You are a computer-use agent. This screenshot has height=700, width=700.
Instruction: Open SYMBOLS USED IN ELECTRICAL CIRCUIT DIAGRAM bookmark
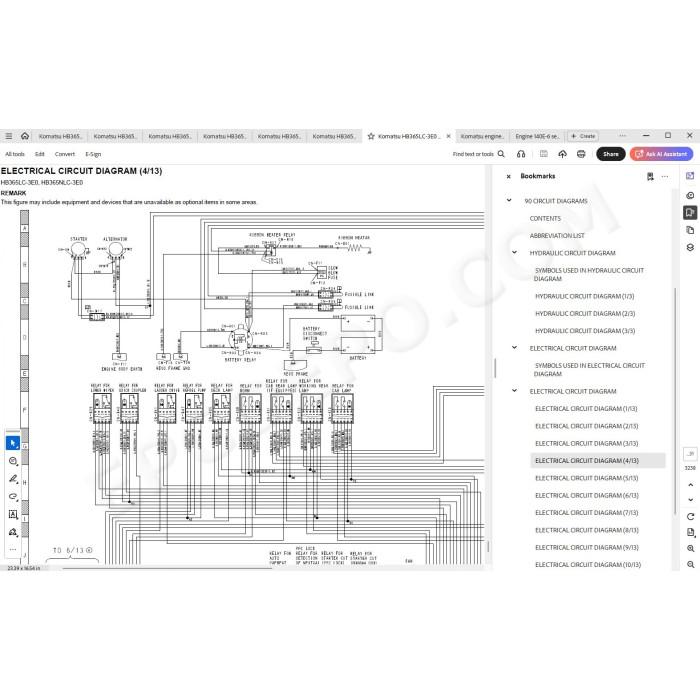click(589, 370)
